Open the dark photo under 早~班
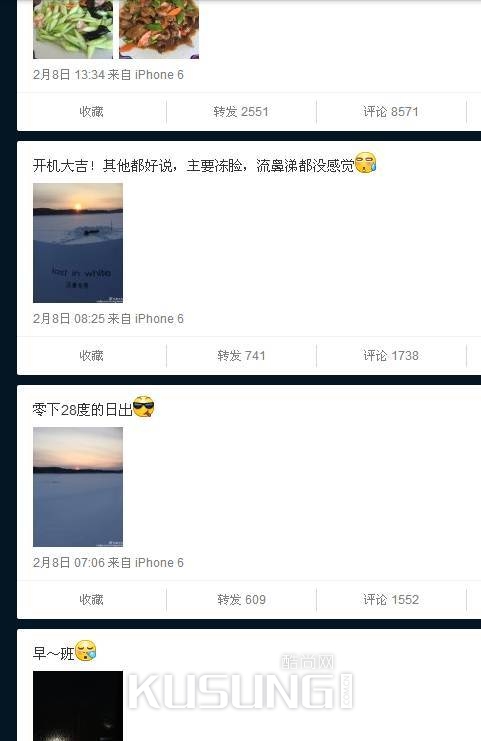This screenshot has width=481, height=741. [x=78, y=706]
